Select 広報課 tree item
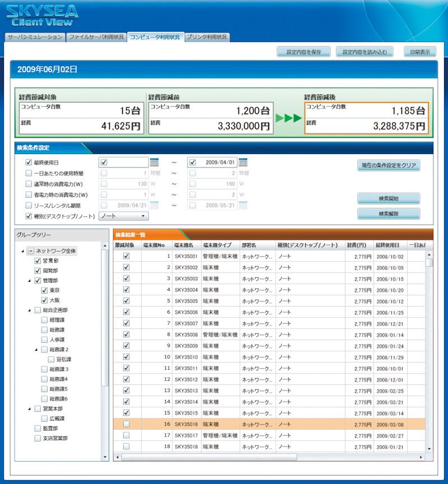 tap(57, 418)
